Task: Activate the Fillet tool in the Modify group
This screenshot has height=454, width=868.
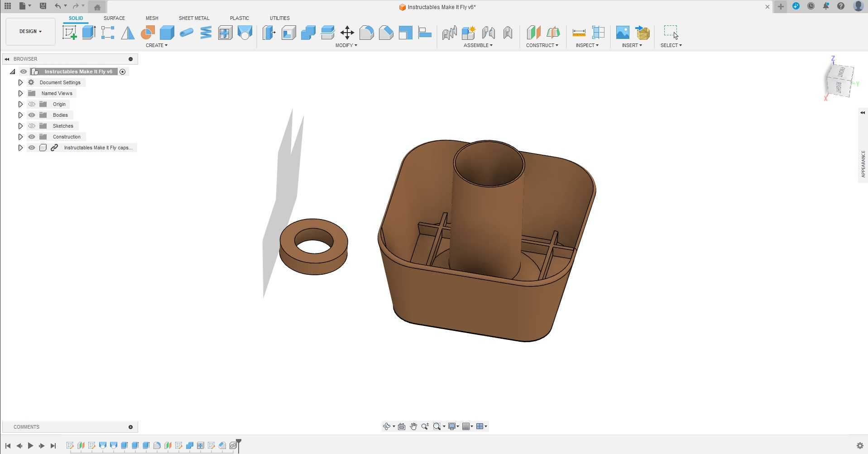Action: click(367, 33)
